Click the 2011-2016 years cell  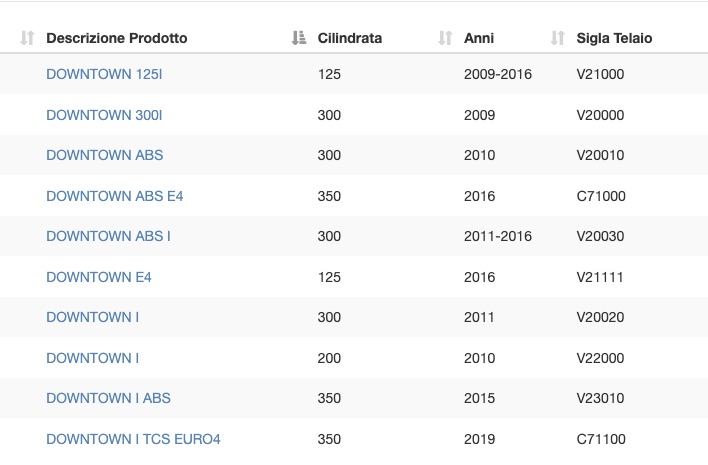point(498,236)
